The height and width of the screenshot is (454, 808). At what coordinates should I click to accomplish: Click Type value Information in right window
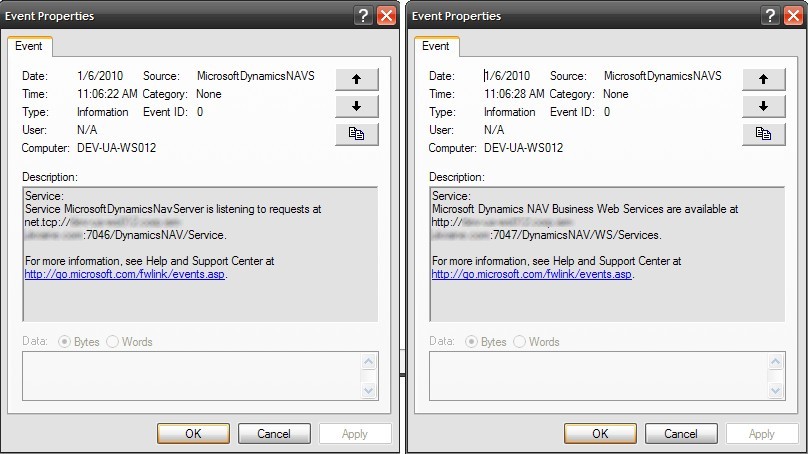coord(510,112)
